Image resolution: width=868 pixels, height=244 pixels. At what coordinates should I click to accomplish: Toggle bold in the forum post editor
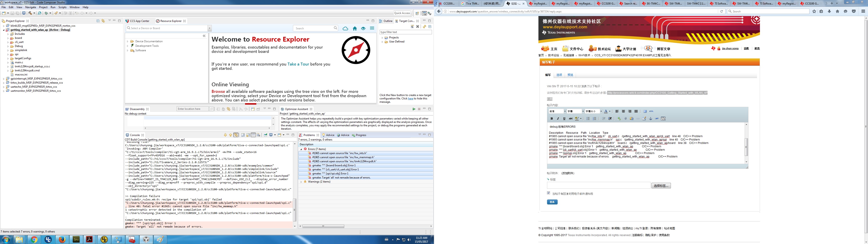click(x=552, y=119)
